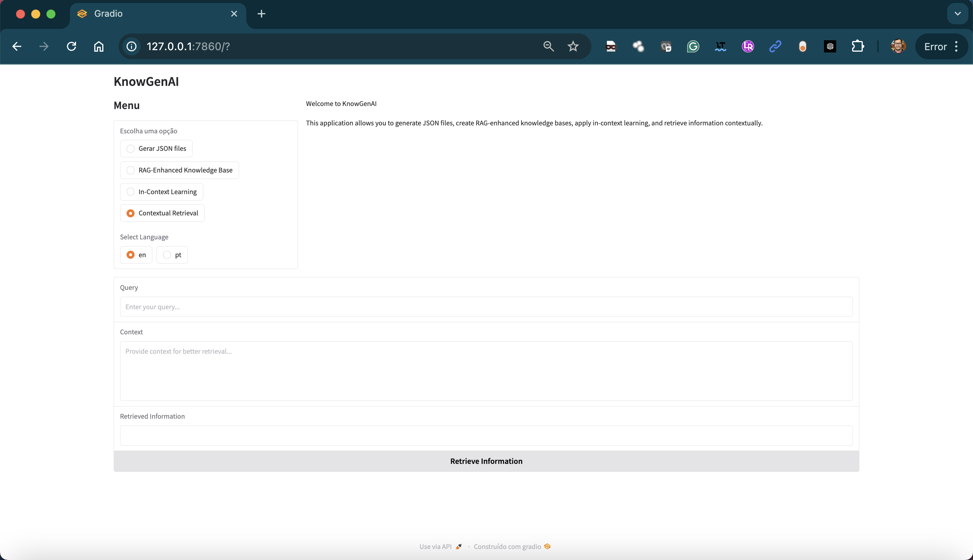Open the Extensions puzzle-piece icon
Image resolution: width=973 pixels, height=560 pixels.
[857, 46]
